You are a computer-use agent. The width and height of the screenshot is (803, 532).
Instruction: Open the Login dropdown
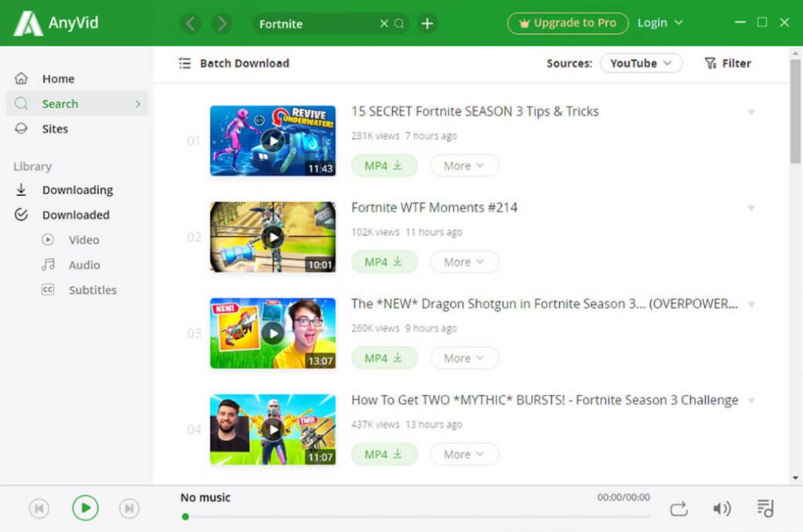[660, 23]
